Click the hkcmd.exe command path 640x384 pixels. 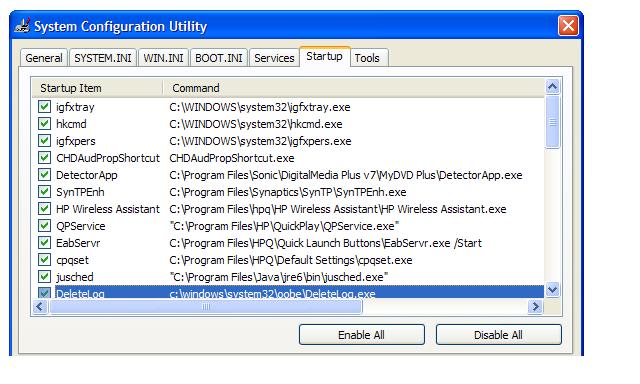[x=256, y=124]
